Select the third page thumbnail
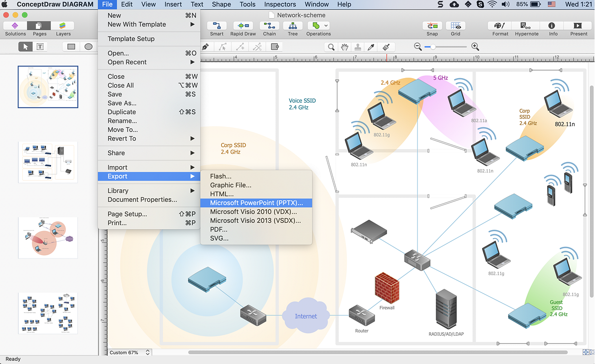This screenshot has height=364, width=595. (48, 238)
